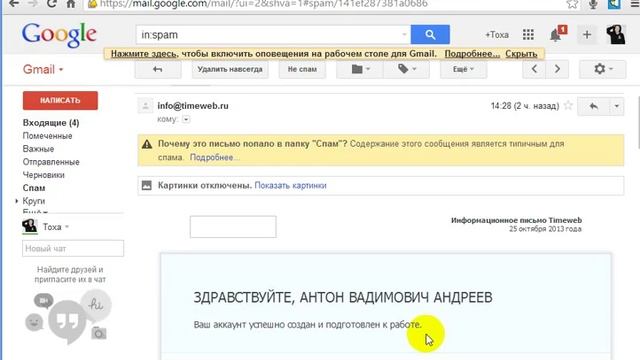Click the browser back arrow
Screen dimensions: 640x360
(14, 3)
